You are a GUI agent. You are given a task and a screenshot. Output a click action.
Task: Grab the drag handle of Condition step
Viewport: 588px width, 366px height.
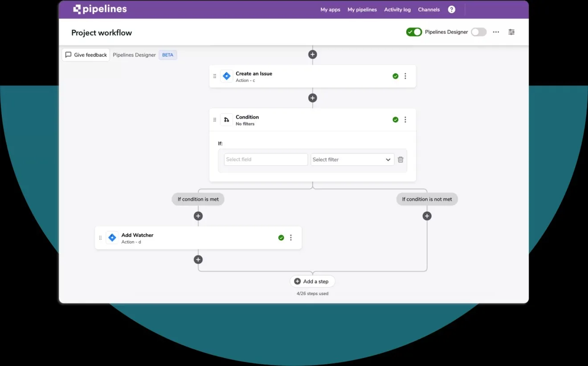(x=215, y=119)
